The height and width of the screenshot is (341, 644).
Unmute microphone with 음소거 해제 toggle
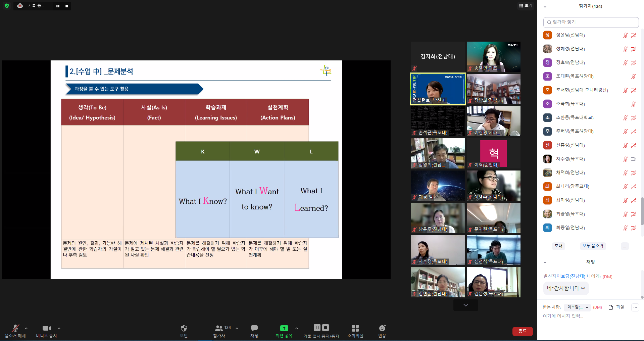click(x=15, y=328)
